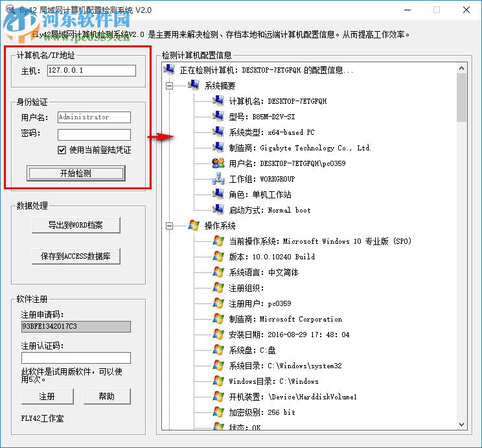
Task: Click the tree scrollbar down arrow
Action: pyautogui.click(x=461, y=425)
